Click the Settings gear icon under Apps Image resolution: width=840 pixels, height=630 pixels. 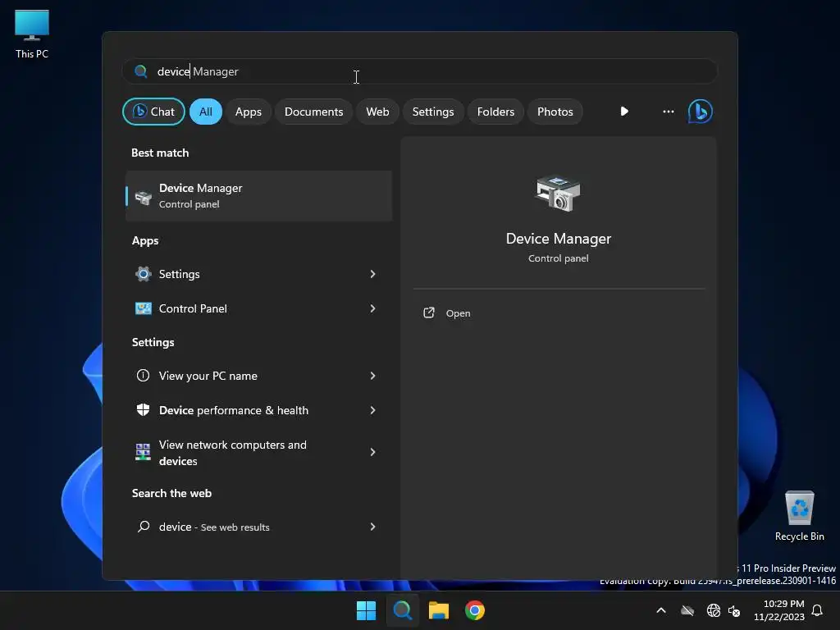[x=143, y=274]
